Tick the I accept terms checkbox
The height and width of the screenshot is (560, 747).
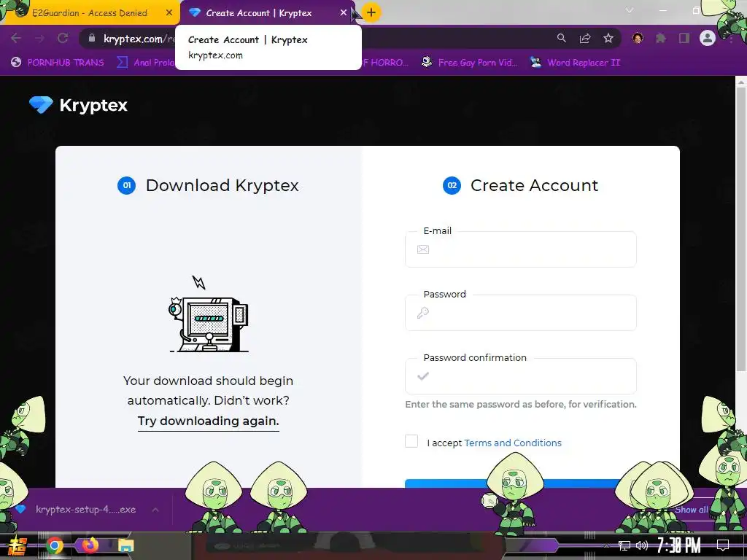(x=411, y=441)
